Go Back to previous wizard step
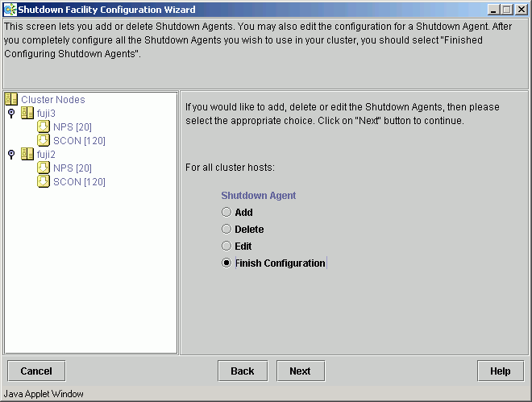The image size is (532, 402). (x=243, y=371)
